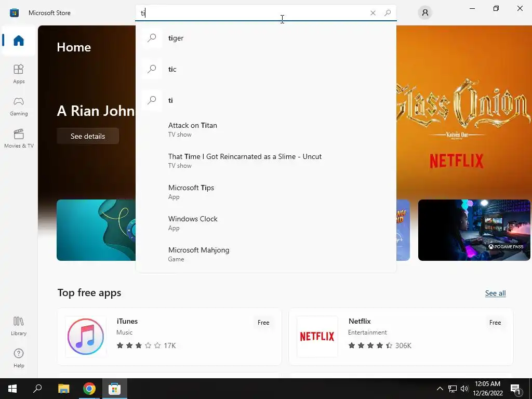Select the 'tic' search suggestion
The image size is (532, 399).
tap(266, 69)
